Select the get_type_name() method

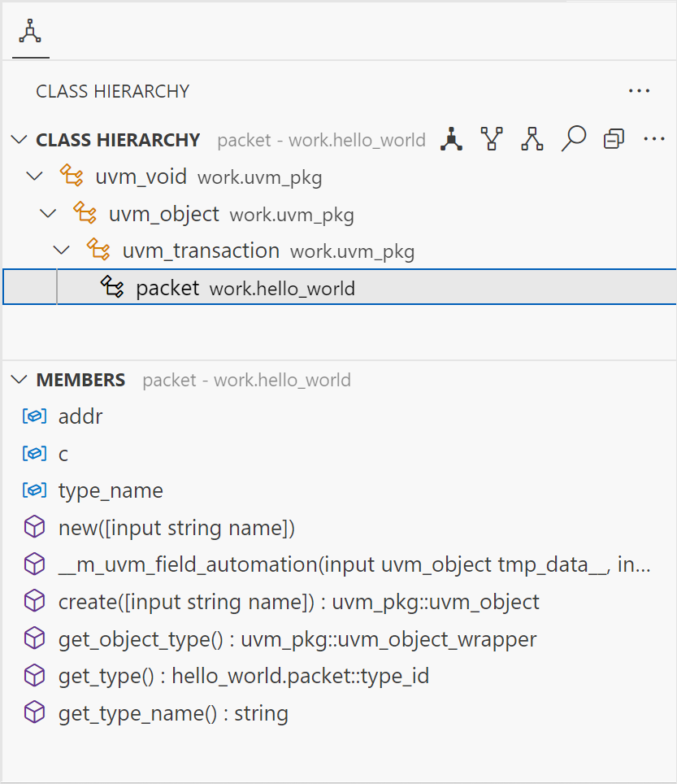[x=173, y=714]
